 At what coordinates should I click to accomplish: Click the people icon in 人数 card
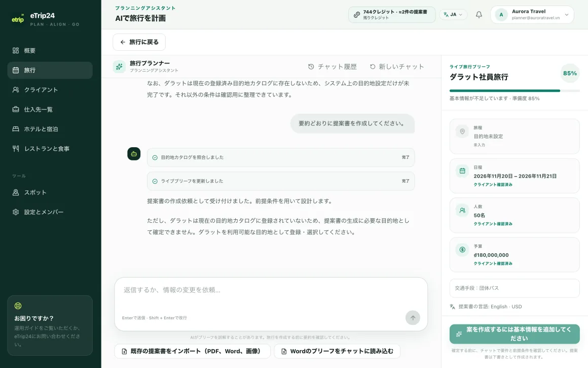tap(462, 210)
